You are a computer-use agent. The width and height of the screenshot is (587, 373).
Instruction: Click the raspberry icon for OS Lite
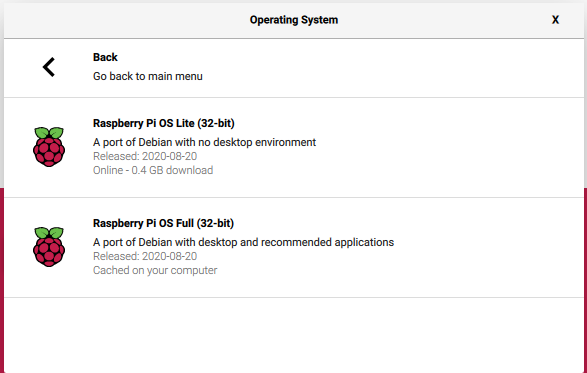(49, 147)
